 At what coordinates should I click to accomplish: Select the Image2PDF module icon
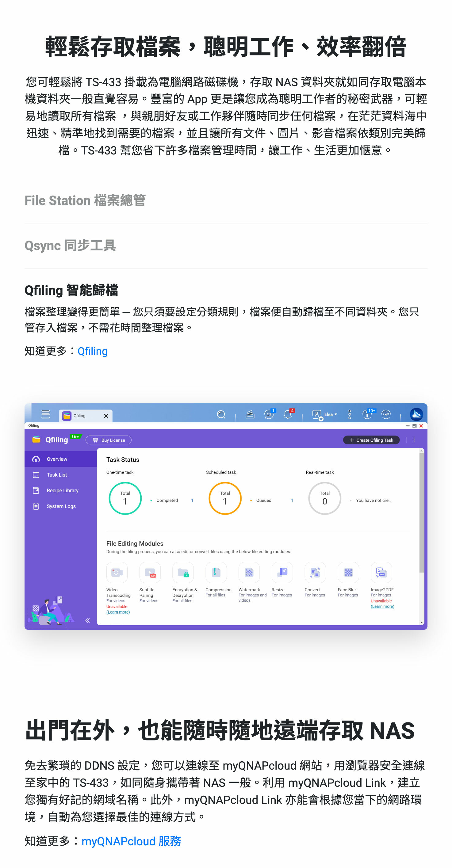tap(381, 573)
